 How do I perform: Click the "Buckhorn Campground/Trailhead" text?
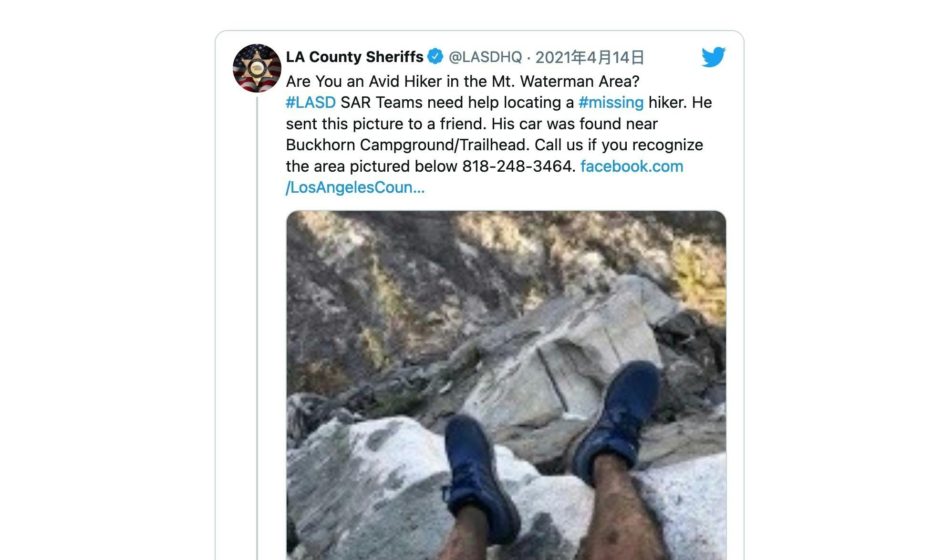(408, 145)
